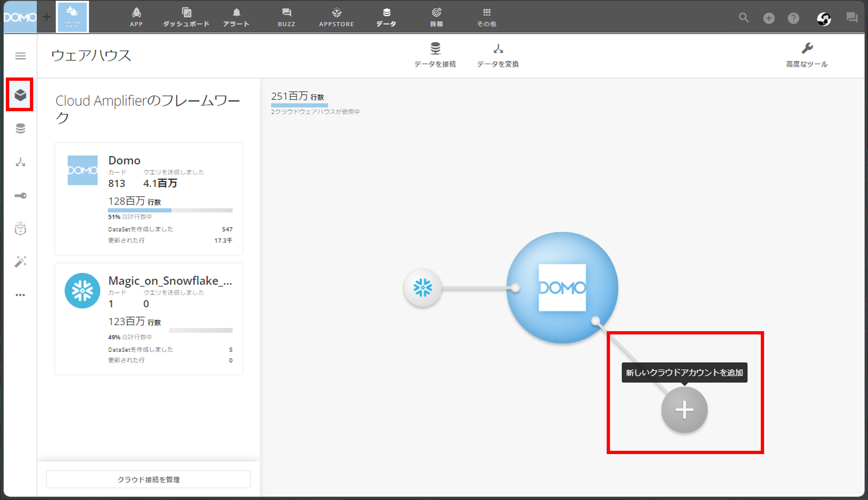This screenshot has width=868, height=500.
Task: Click the Cloud Amplifierのフレームワーク heading
Action: pyautogui.click(x=148, y=109)
